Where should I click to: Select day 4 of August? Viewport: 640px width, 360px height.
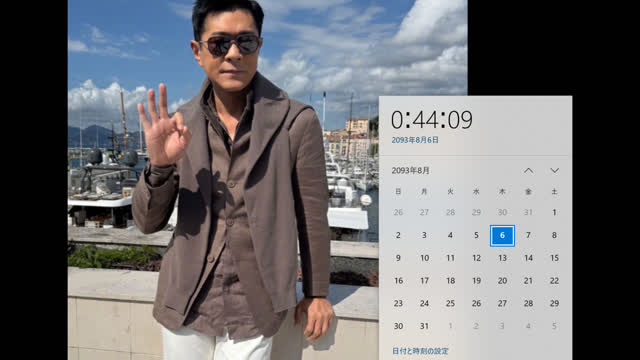click(450, 236)
